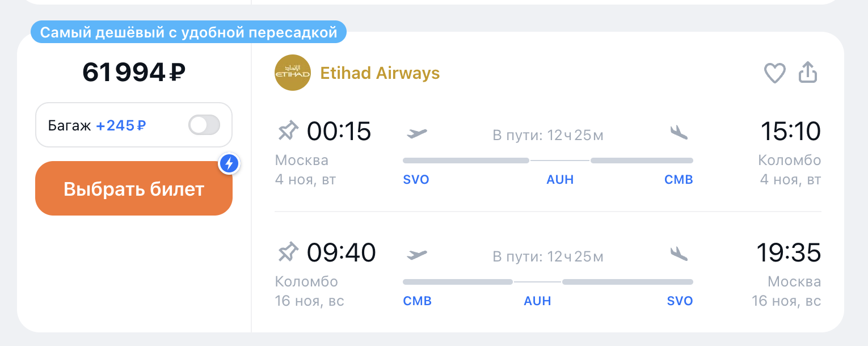Click the Etihad Airways name link
Screen dimensions: 868x346
point(380,73)
